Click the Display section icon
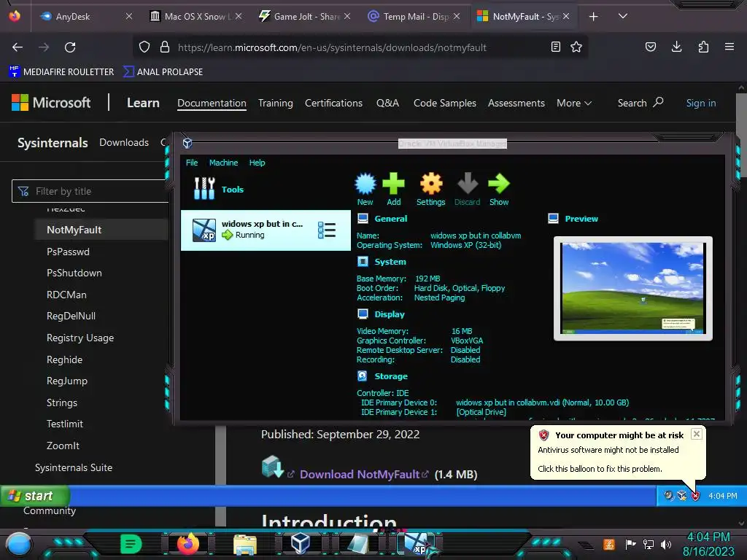Image resolution: width=747 pixels, height=560 pixels. [x=363, y=314]
